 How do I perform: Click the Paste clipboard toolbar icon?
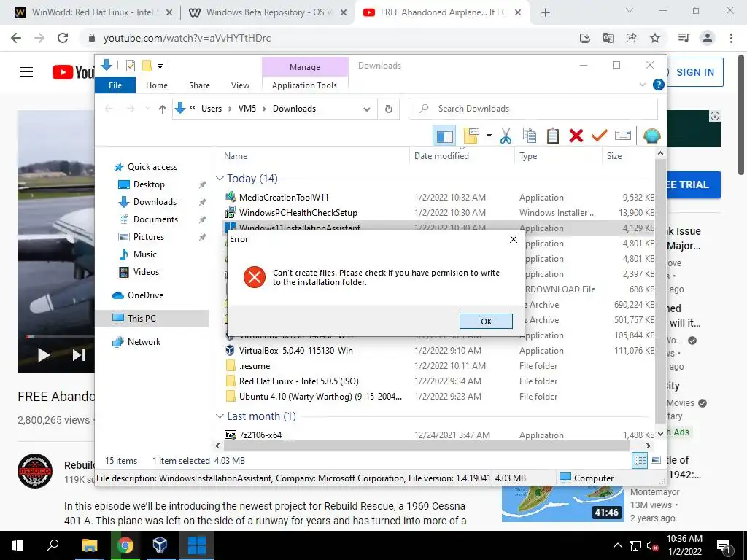tap(553, 136)
